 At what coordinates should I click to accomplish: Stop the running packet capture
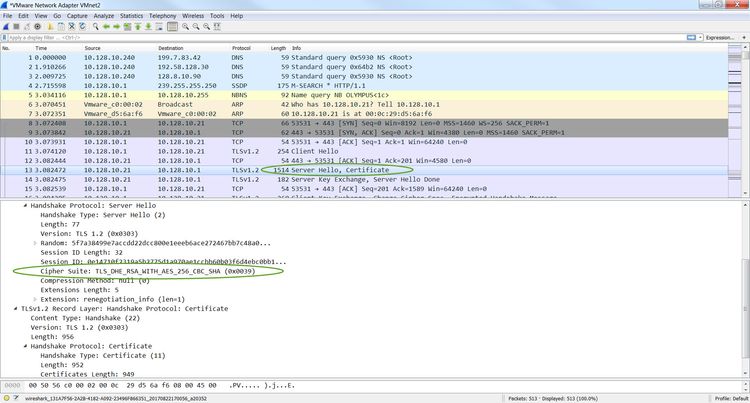pos(16,27)
